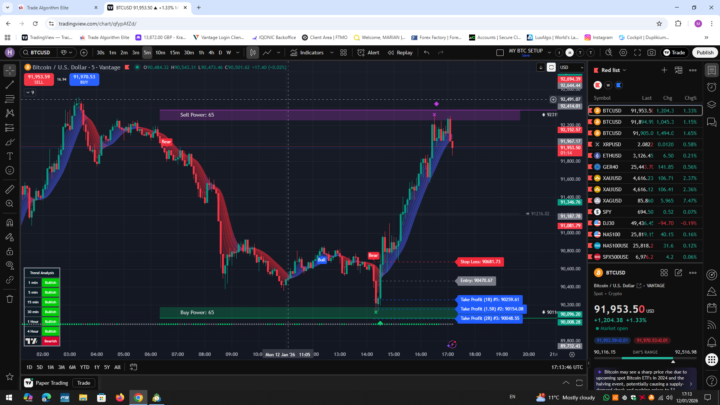Image resolution: width=720 pixels, height=405 pixels.
Task: Select XAGUSD in the watchlist
Action: coord(645,201)
